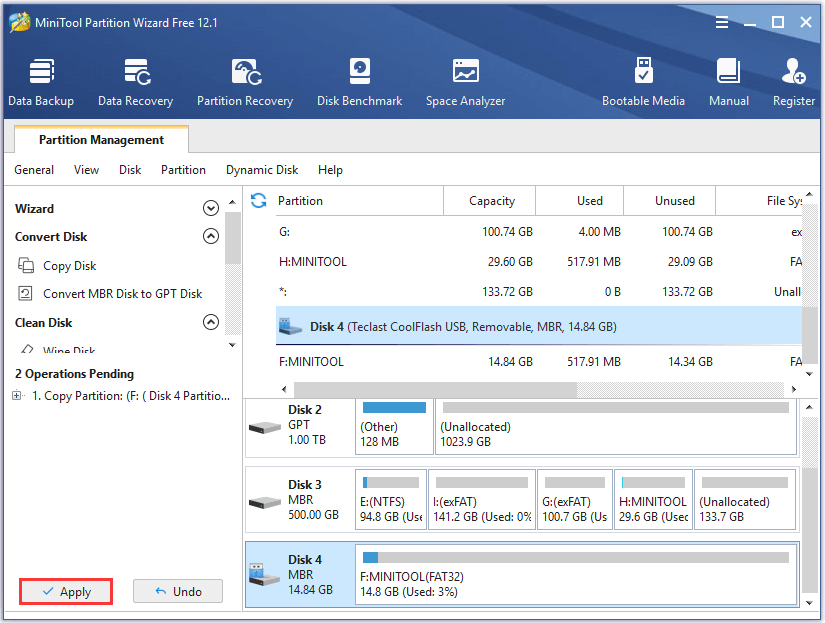
Task: Expand the Wizard section
Action: pyautogui.click(x=211, y=208)
